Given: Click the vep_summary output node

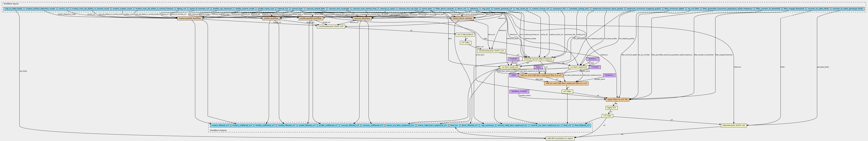Looking at the screenshot, I should coord(487,125).
